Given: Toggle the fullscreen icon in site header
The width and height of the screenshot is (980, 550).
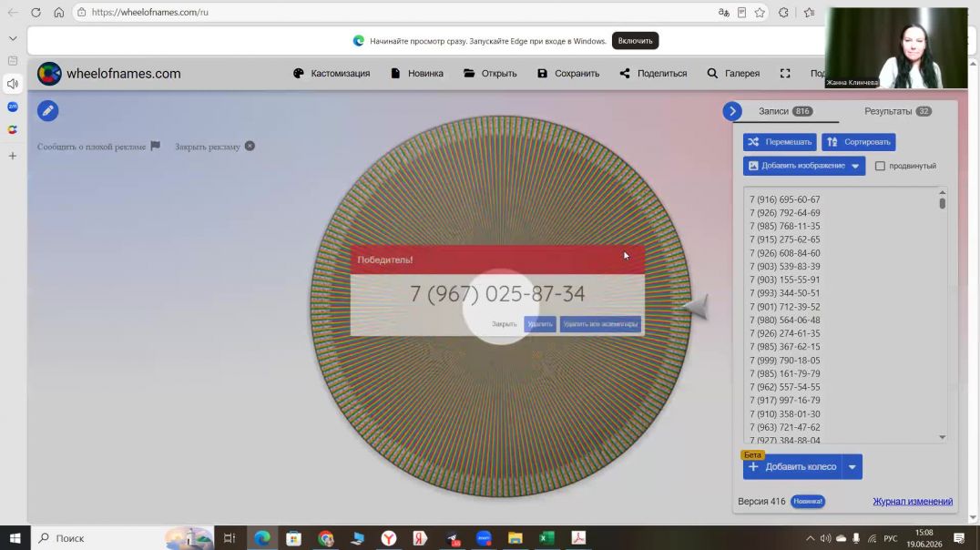Looking at the screenshot, I should (x=785, y=74).
